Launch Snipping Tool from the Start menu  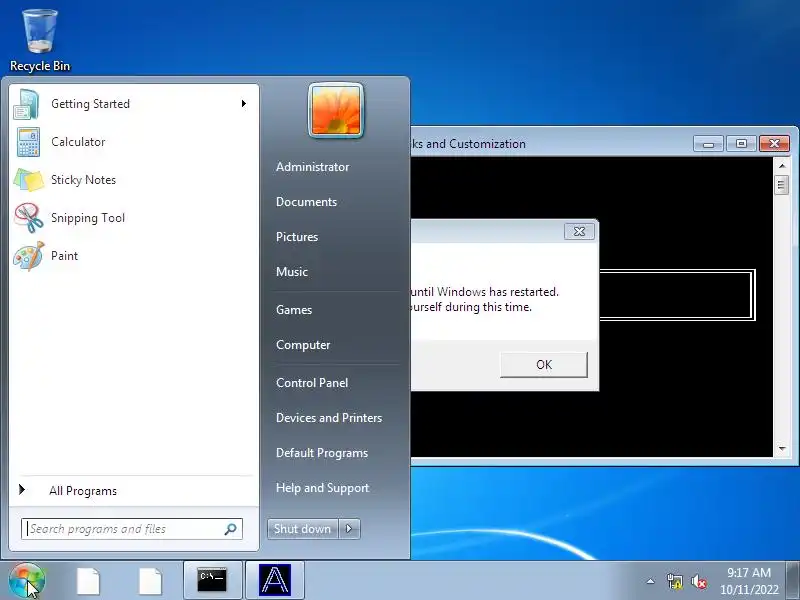[x=134, y=218]
